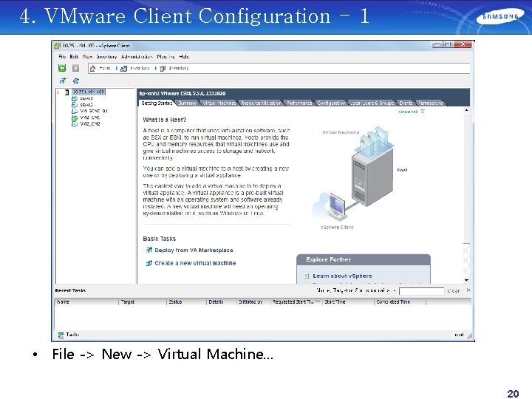Viewport: 532px width, 399px height.
Task: Open the Plug-ins menu
Action: pyautogui.click(x=166, y=57)
